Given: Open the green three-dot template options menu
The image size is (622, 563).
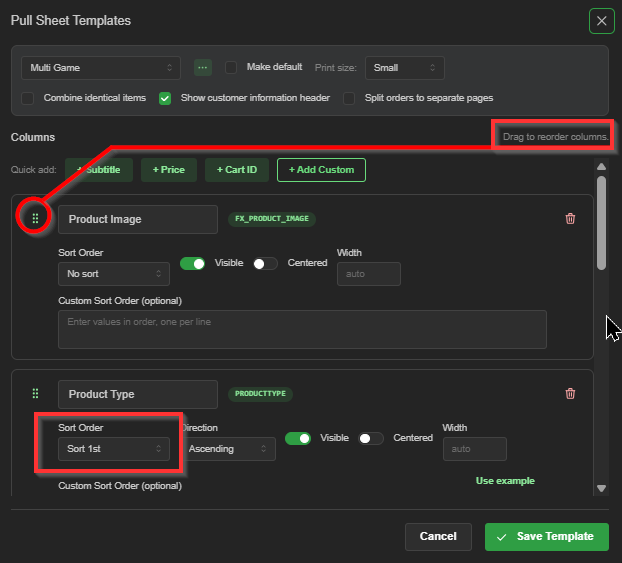Looking at the screenshot, I should pyautogui.click(x=203, y=67).
